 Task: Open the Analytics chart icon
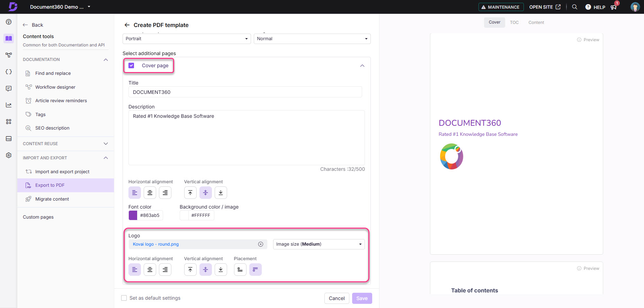(x=9, y=105)
